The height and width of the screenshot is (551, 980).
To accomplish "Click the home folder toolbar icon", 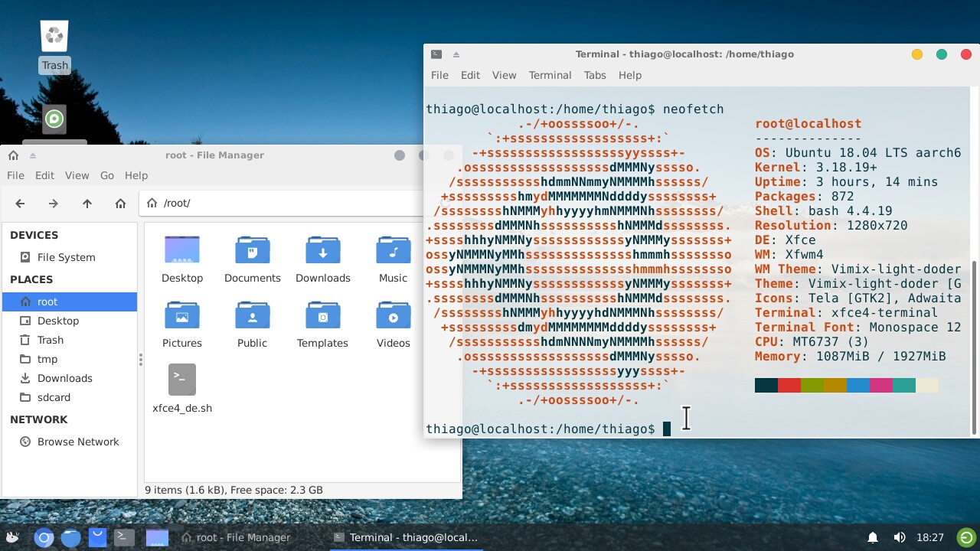I will 120,204.
